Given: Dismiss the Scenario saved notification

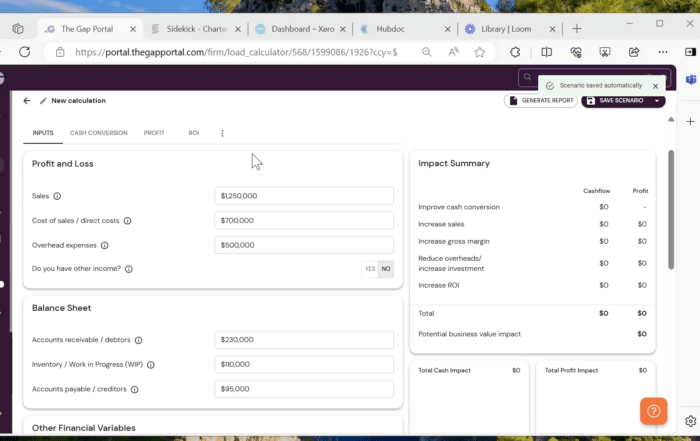Looking at the screenshot, I should 655,86.
